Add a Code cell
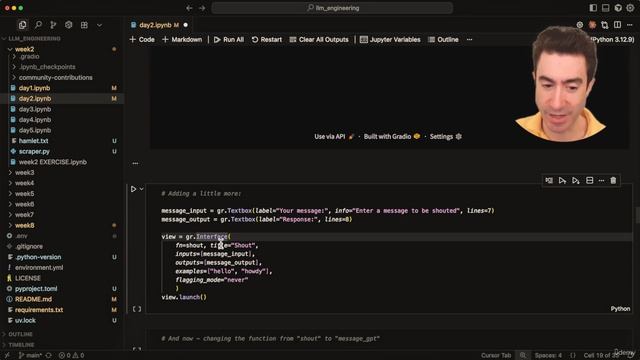Screen dimensions: 640x360 [x=142, y=40]
